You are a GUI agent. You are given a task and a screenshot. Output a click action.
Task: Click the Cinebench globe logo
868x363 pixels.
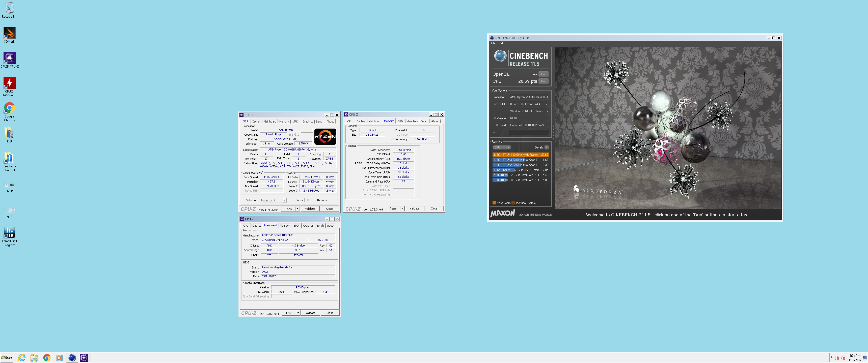point(500,56)
